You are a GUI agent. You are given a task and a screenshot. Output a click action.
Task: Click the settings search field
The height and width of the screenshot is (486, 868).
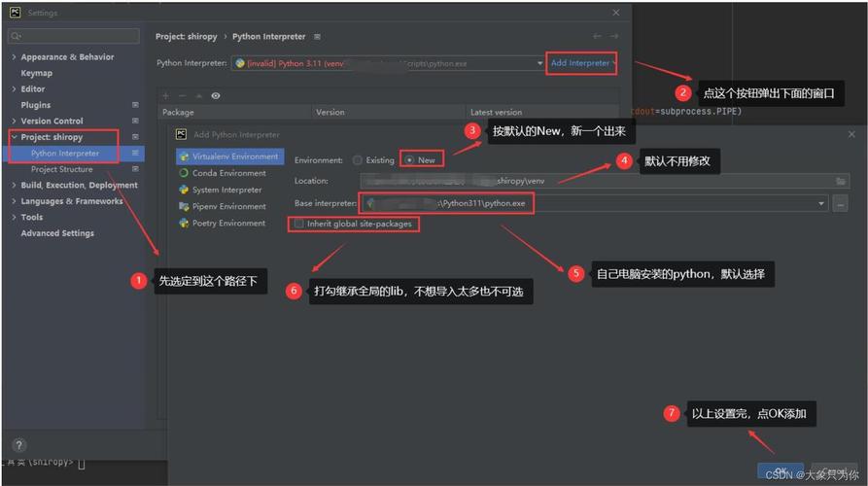click(74, 36)
